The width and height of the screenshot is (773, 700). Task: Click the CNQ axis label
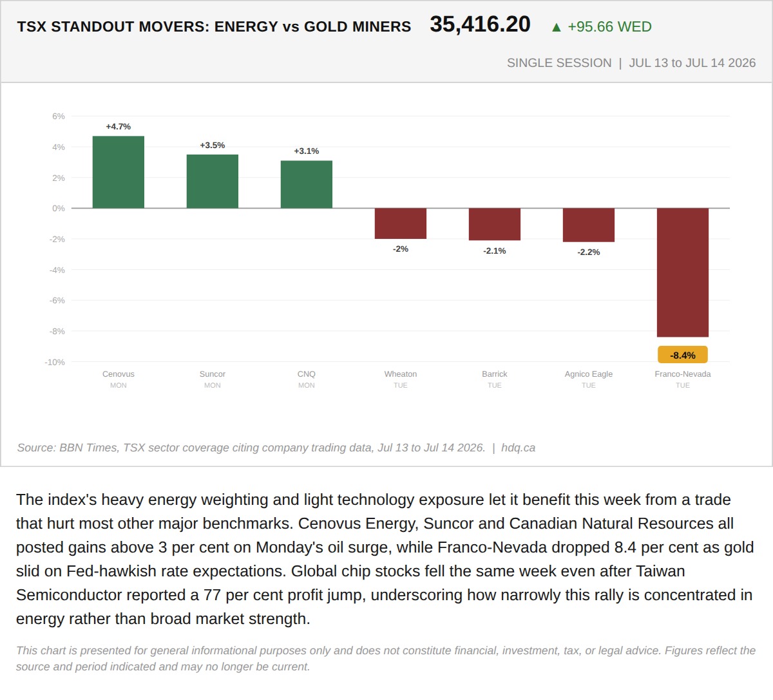pos(307,374)
